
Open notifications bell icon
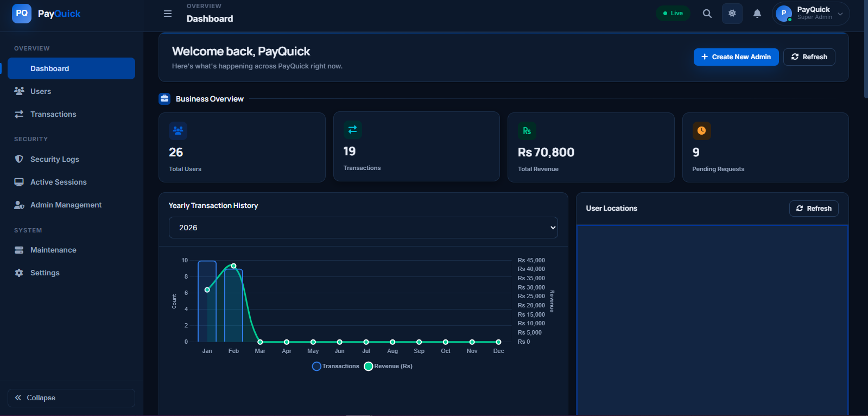coord(757,14)
